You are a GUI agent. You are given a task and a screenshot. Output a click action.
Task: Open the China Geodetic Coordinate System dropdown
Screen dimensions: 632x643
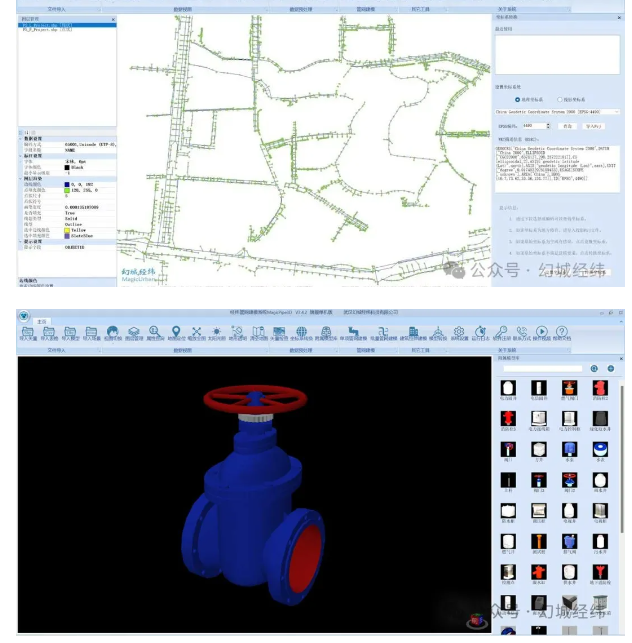[618, 113]
